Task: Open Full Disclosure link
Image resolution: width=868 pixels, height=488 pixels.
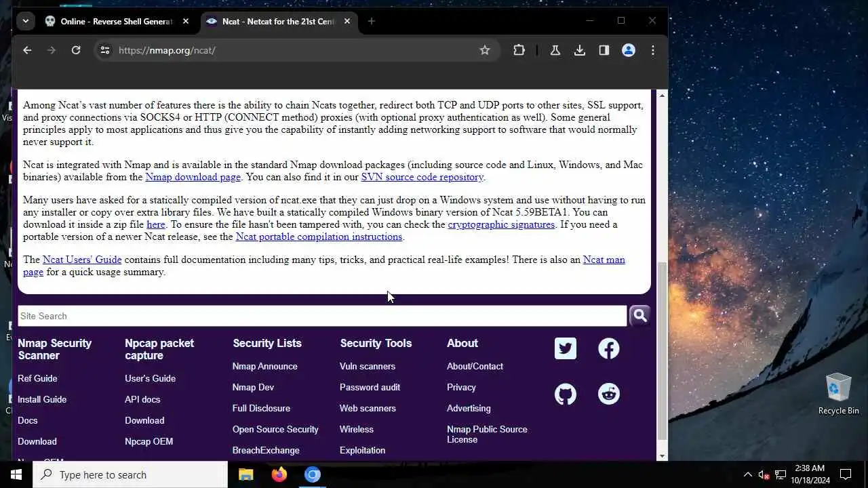Action: [x=261, y=408]
